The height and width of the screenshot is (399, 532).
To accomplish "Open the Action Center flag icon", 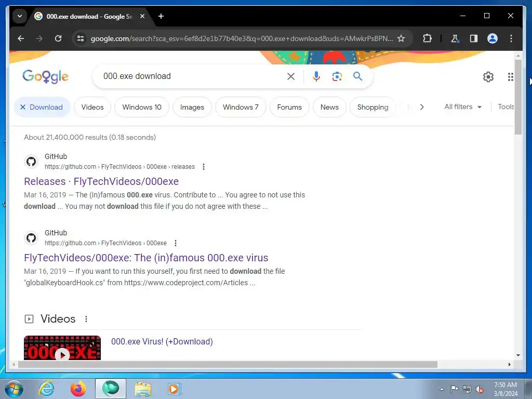I will pyautogui.click(x=454, y=389).
